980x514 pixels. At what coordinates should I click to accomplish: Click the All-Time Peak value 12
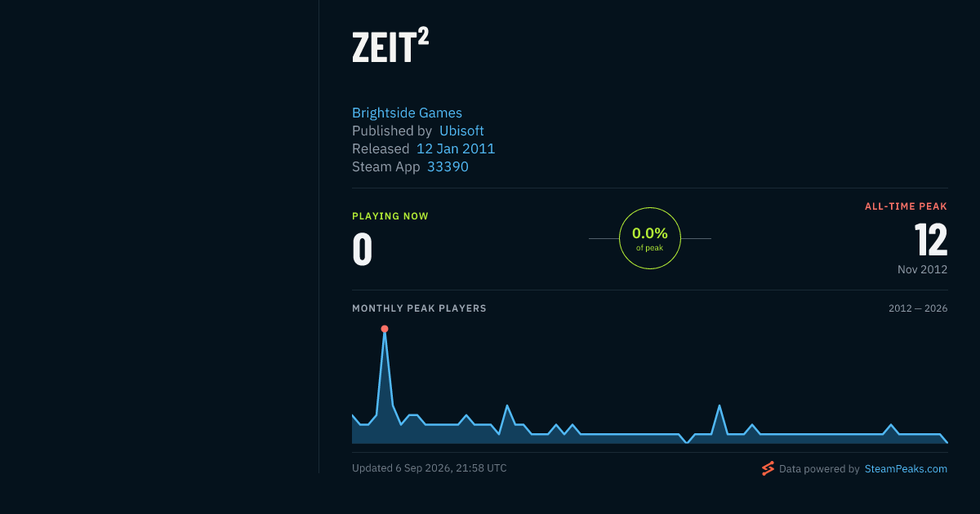[931, 240]
